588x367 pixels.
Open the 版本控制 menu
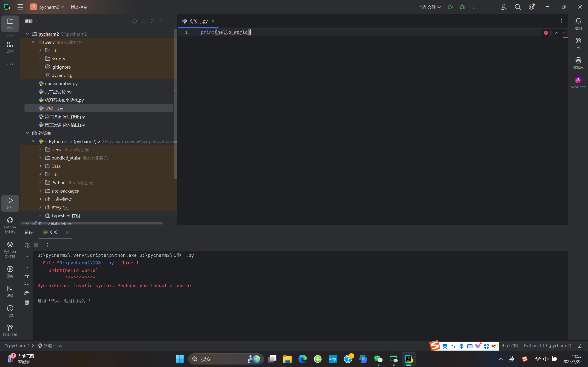tap(81, 7)
